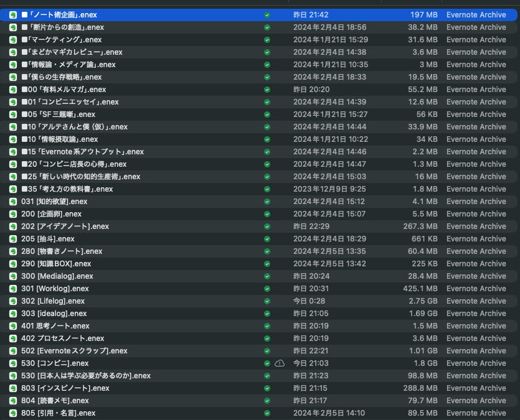520x420 pixels.
Task: Select the 300 [Medialog].enex file
Action: pyautogui.click(x=57, y=276)
